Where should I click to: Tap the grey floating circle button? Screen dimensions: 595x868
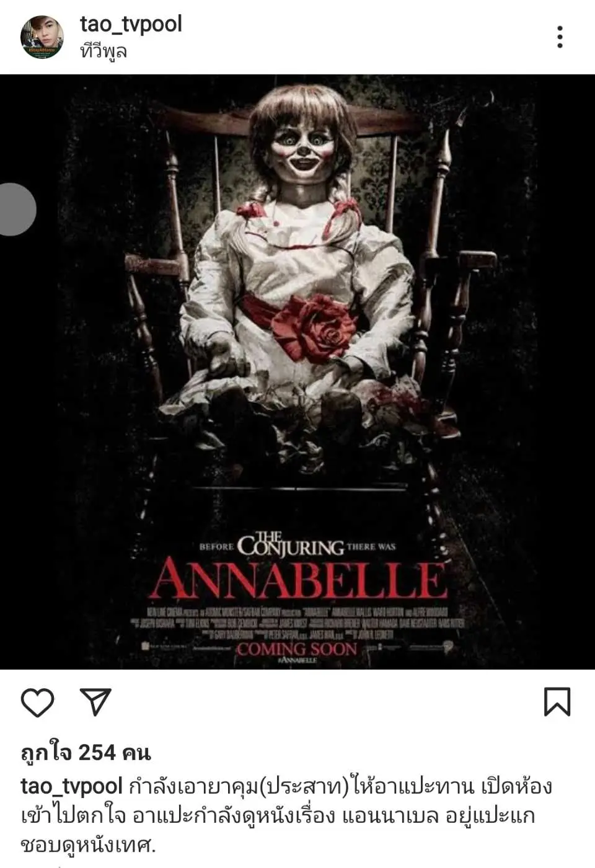17,210
